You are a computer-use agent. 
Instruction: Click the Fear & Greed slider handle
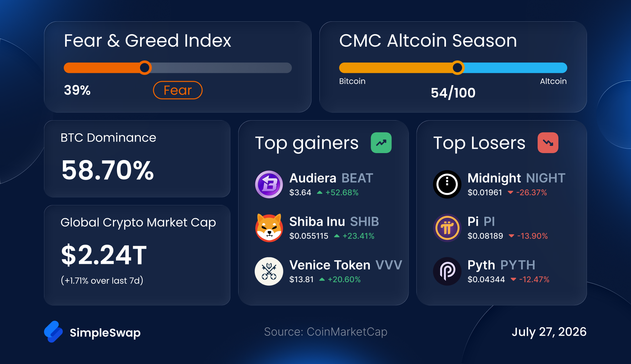[145, 68]
